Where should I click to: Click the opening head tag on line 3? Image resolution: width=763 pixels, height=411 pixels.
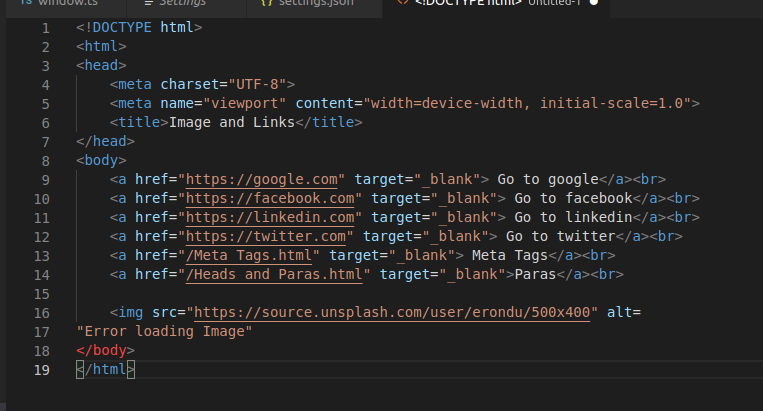101,65
